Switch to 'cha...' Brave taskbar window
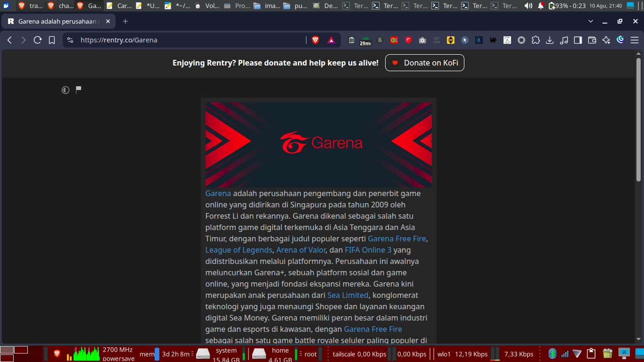Screen dimensions: 644x362 coord(60,6)
